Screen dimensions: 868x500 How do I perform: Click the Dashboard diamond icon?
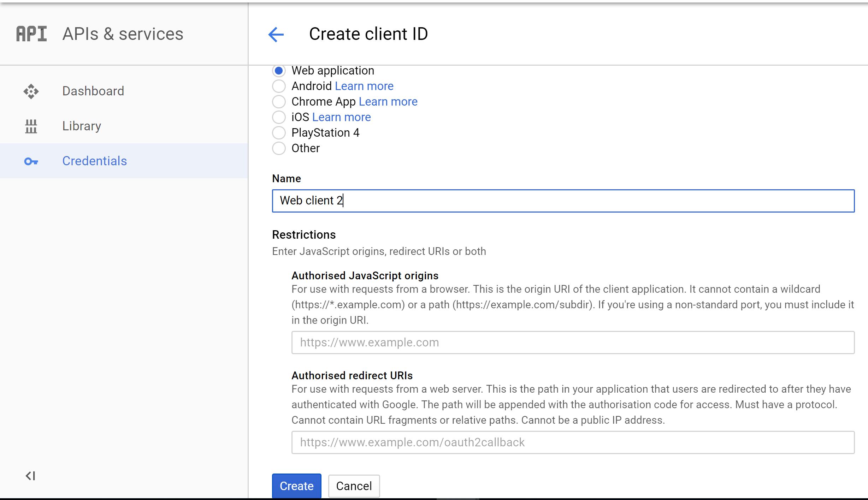[x=31, y=91]
